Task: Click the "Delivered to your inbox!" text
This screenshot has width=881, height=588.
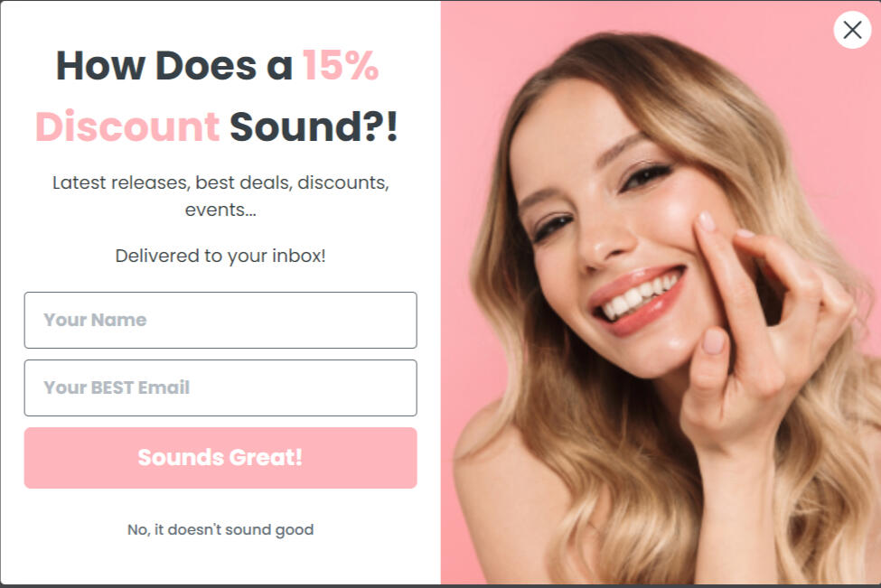Action: pos(220,256)
